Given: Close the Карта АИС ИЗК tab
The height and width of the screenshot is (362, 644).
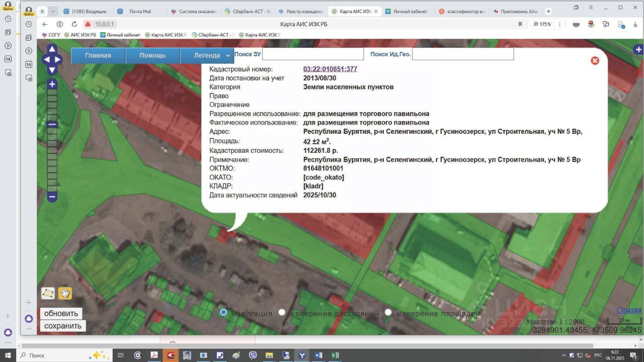Looking at the screenshot, I should [x=376, y=11].
